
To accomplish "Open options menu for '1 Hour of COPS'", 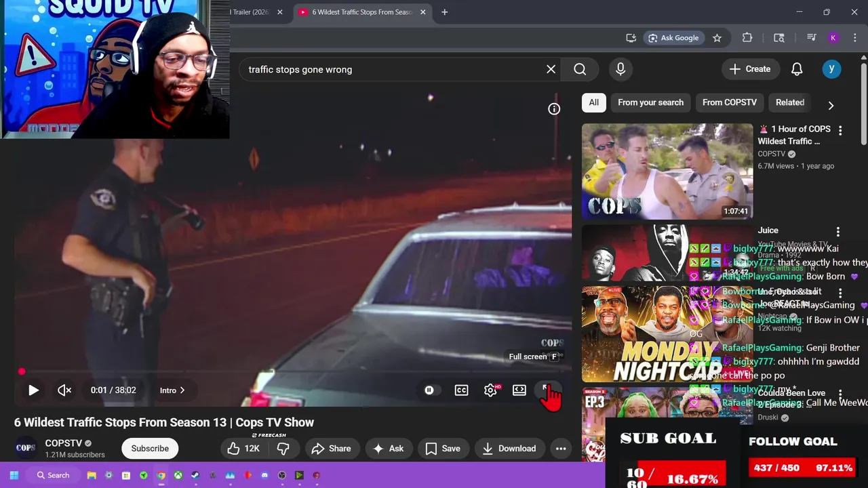I will point(840,130).
